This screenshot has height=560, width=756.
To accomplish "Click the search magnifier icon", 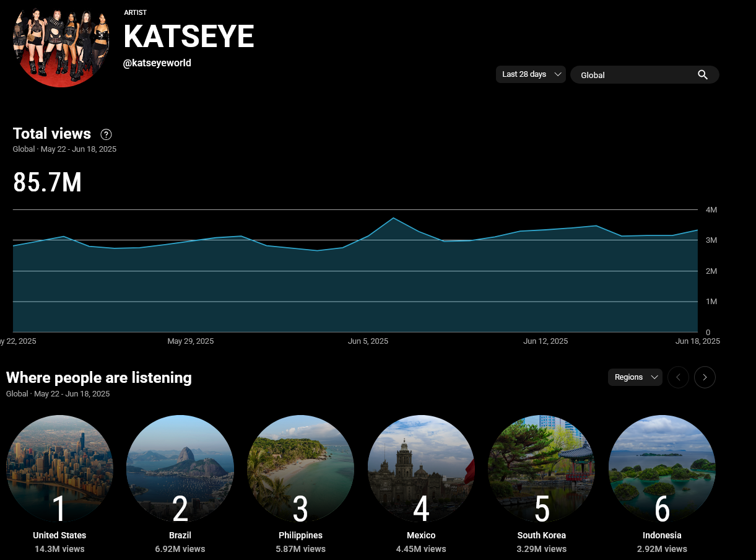I will point(703,75).
